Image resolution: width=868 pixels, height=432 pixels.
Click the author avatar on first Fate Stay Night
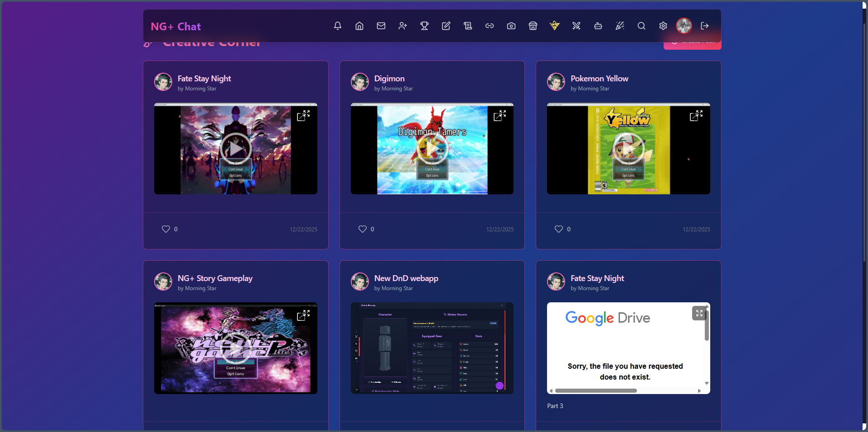pyautogui.click(x=163, y=82)
